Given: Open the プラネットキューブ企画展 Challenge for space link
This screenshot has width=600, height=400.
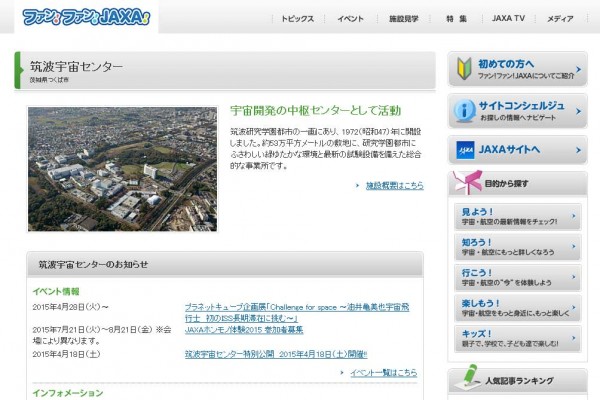Looking at the screenshot, I should [x=297, y=312].
